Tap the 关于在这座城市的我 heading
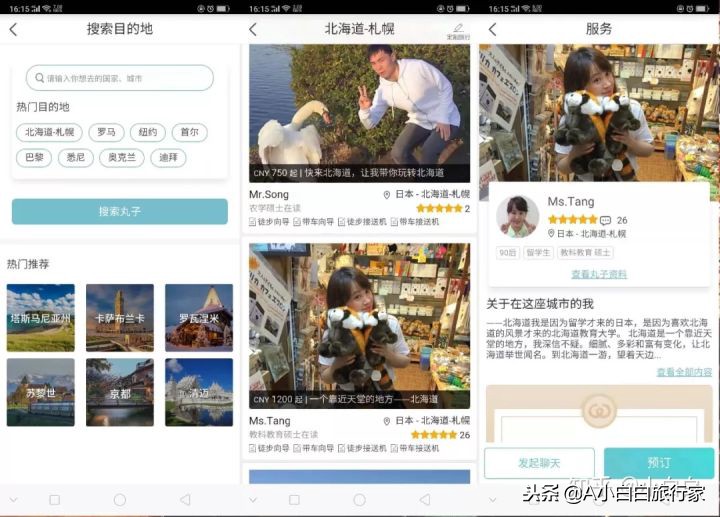This screenshot has width=720, height=517. (x=540, y=304)
